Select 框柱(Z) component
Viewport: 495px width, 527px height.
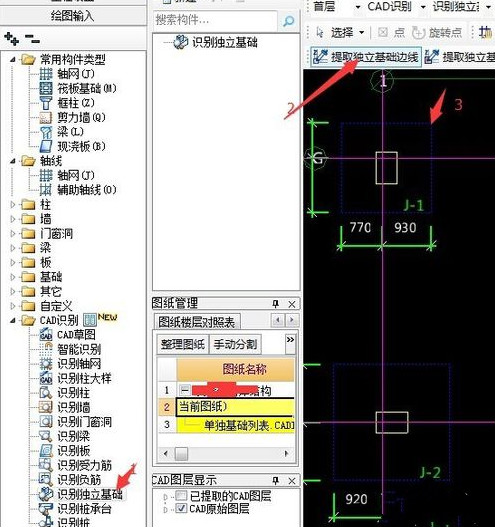coord(67,103)
